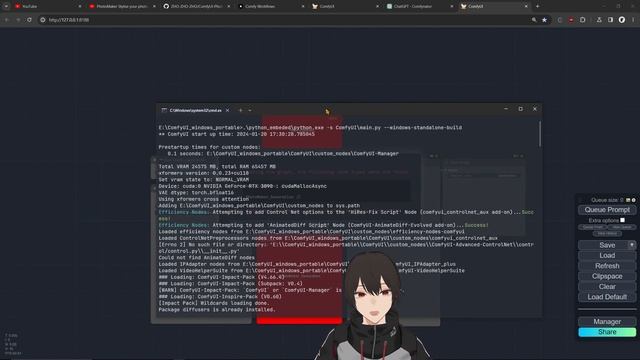The height and width of the screenshot is (360, 640).
Task: Minimize the terminal window
Action: (x=506, y=109)
